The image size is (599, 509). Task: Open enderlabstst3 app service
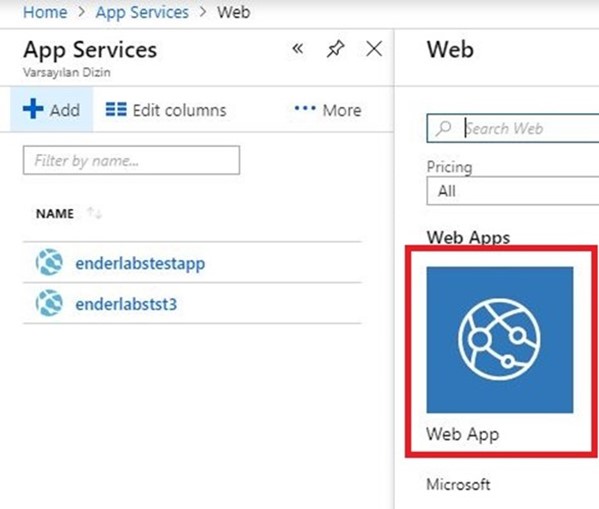coord(126,304)
